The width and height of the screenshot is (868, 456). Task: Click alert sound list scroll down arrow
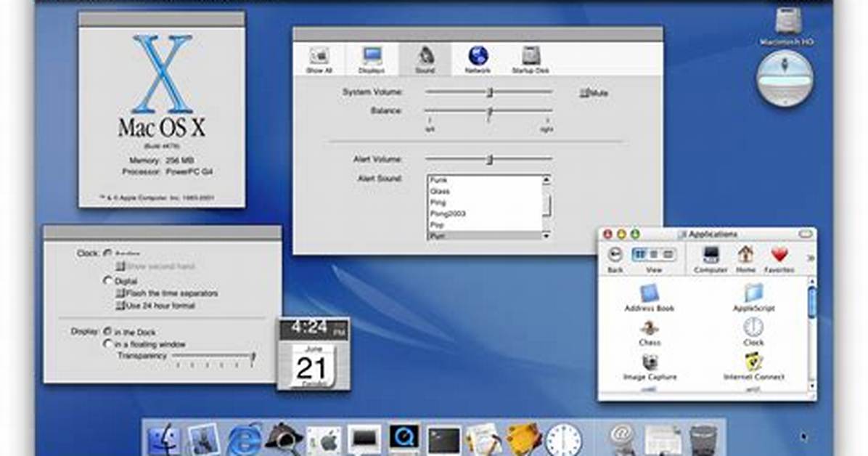pos(546,235)
